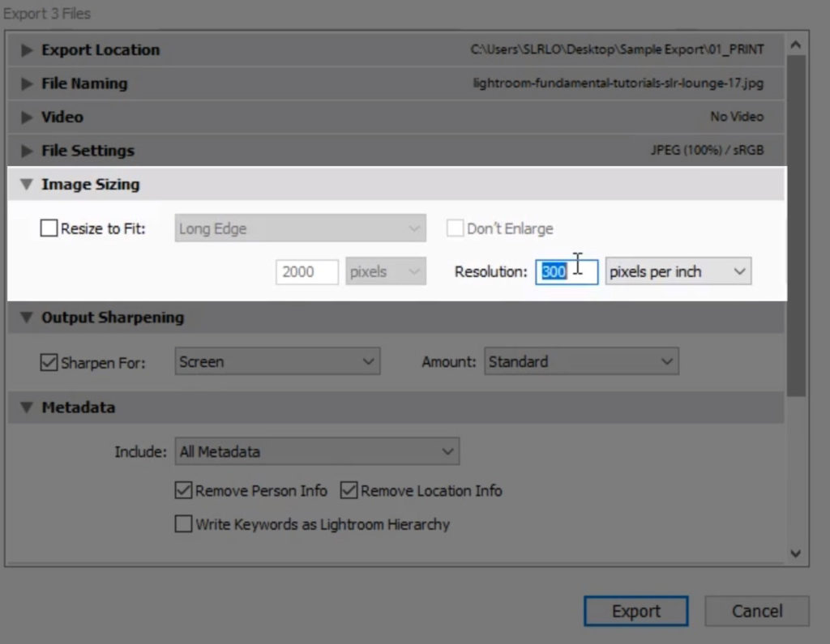830x644 pixels.
Task: Expand the Export Location section
Action: coord(25,49)
